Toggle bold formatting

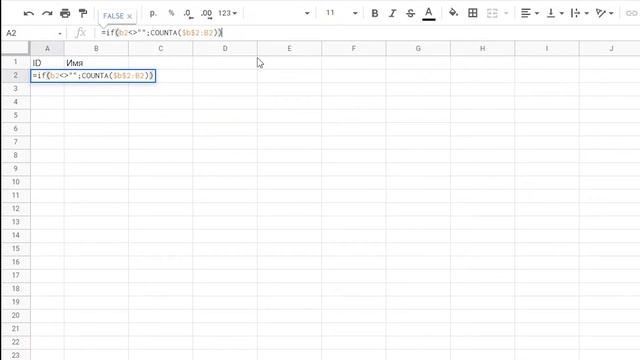tap(374, 13)
